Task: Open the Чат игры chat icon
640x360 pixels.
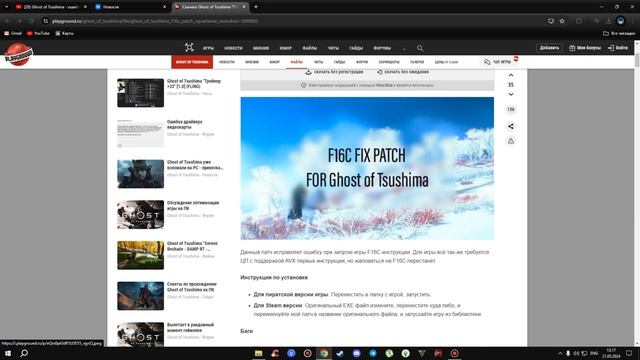Action: pos(487,62)
